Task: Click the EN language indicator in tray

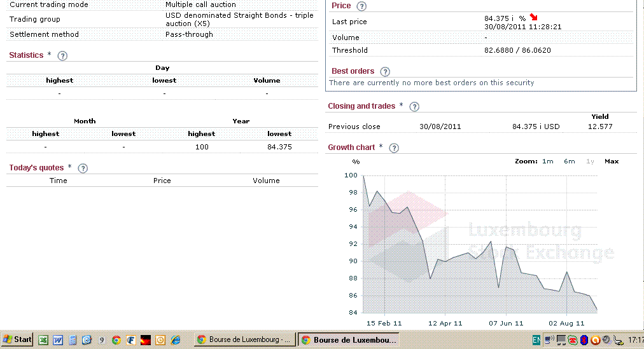Action: point(536,340)
